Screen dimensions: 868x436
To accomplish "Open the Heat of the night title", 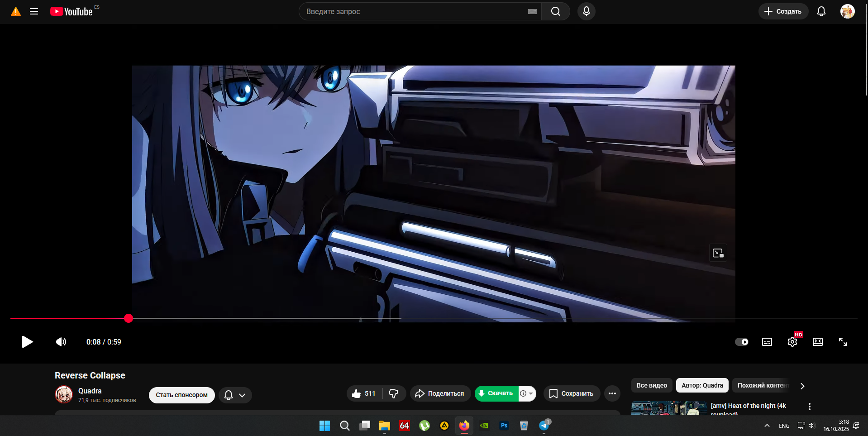I will pyautogui.click(x=749, y=406).
